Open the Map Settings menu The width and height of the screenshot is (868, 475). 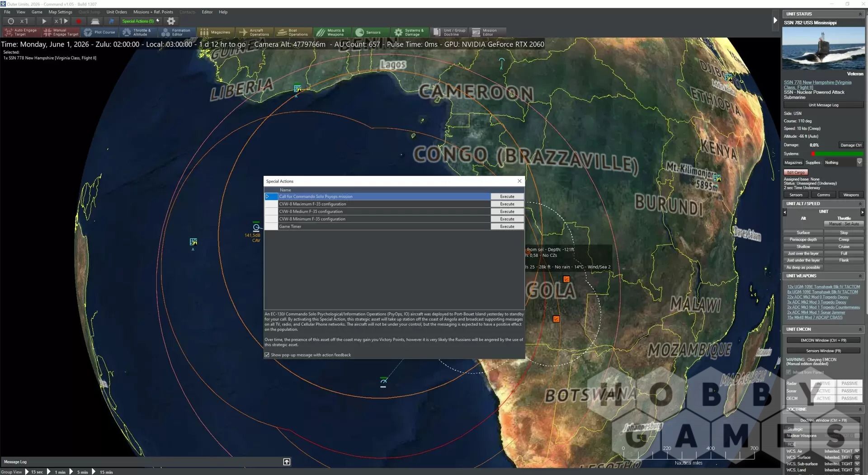pyautogui.click(x=60, y=12)
